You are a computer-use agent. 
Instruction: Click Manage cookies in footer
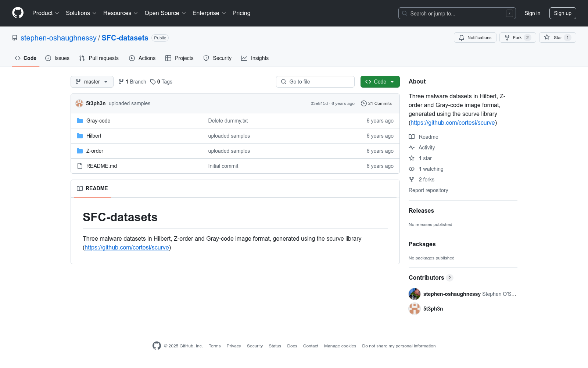(340, 346)
